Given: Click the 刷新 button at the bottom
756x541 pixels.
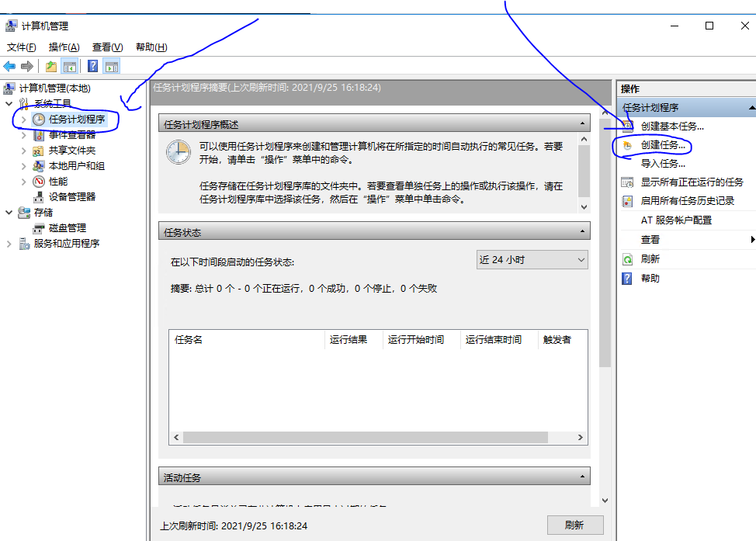Looking at the screenshot, I should point(574,525).
